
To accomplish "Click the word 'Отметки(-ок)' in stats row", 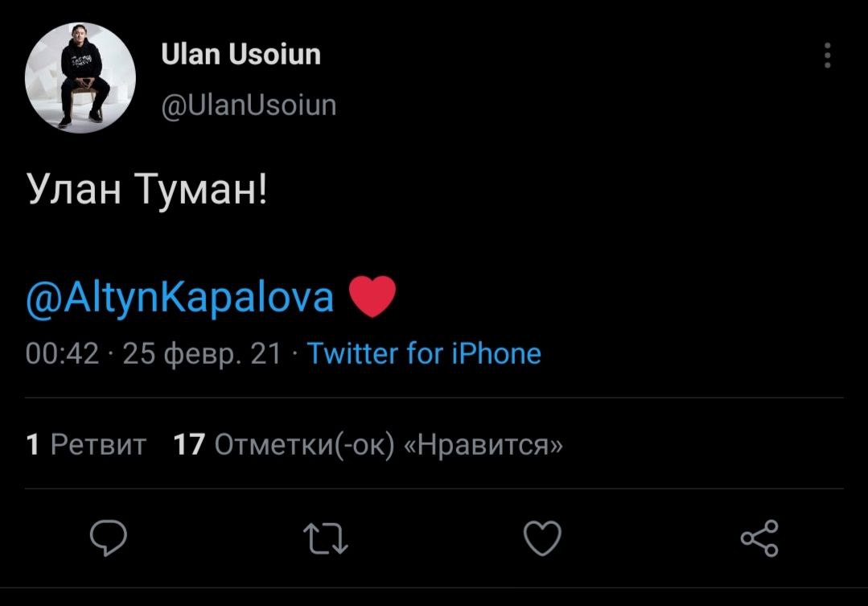I will 304,444.
